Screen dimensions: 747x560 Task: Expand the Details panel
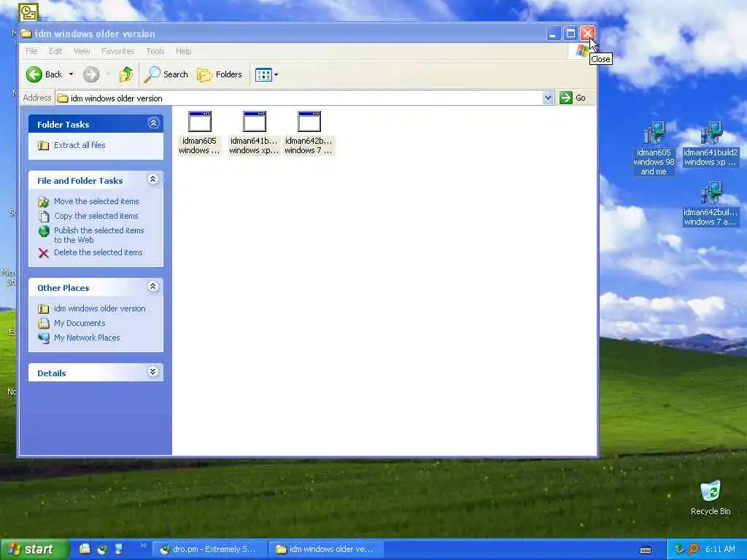coord(153,371)
